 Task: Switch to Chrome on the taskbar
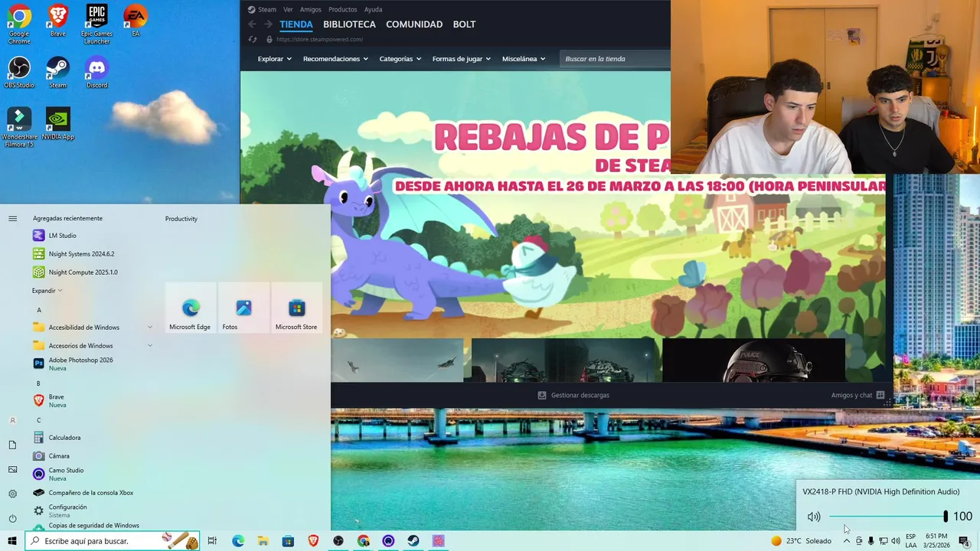(x=363, y=541)
